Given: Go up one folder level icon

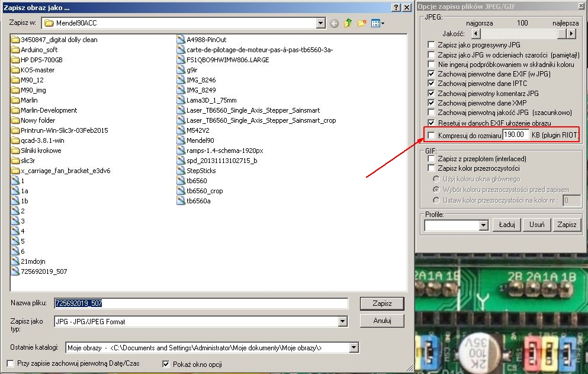Looking at the screenshot, I should (348, 23).
